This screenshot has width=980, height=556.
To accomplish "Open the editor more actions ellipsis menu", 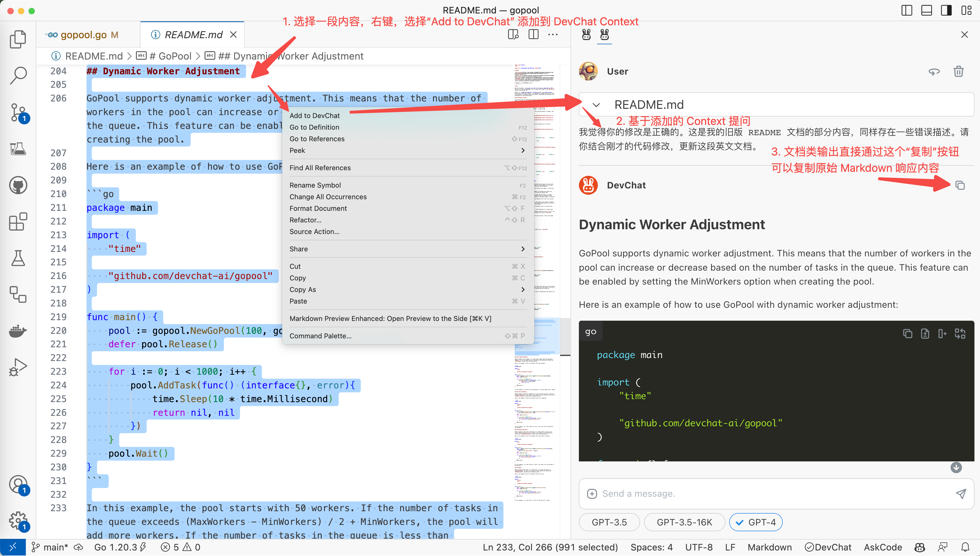I will 553,34.
